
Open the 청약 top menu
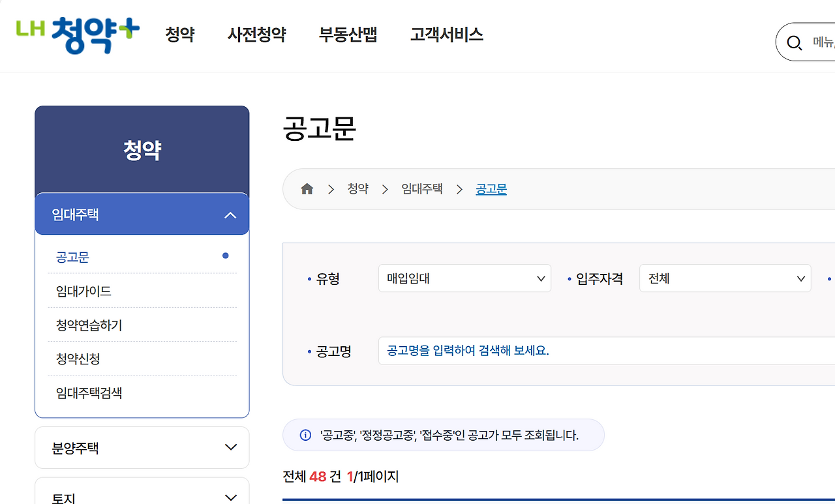coord(180,35)
